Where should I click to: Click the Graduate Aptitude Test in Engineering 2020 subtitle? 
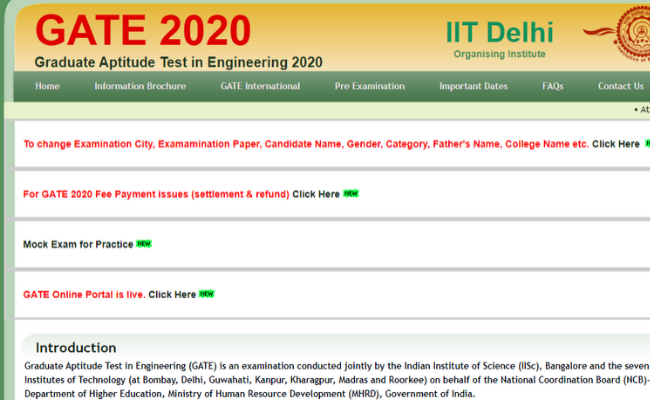178,62
